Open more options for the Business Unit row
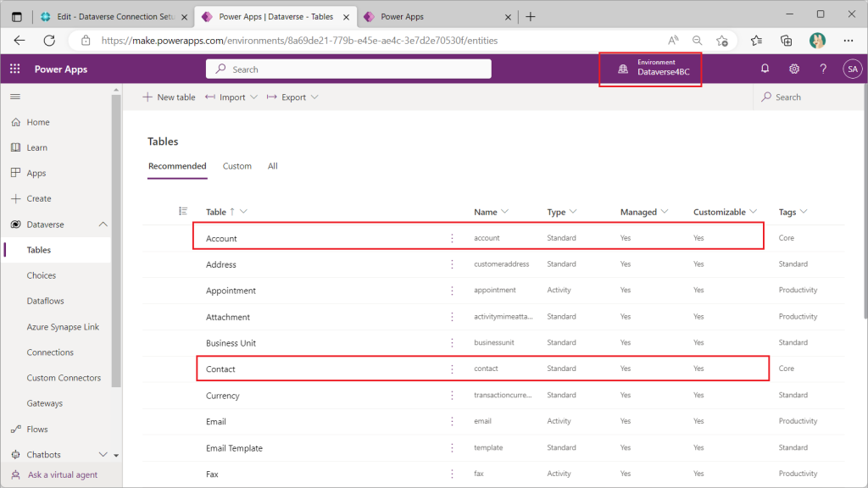This screenshot has width=868, height=488. tap(452, 342)
